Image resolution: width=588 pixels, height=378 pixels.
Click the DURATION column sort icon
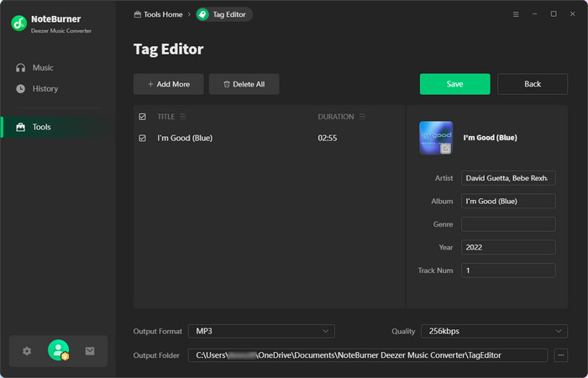point(362,117)
